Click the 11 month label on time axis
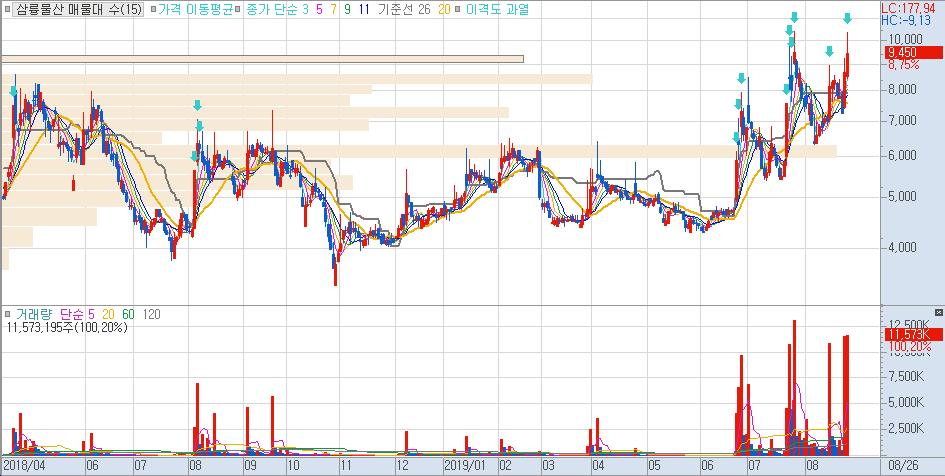Screen dimensions: 945x476 tap(346, 466)
